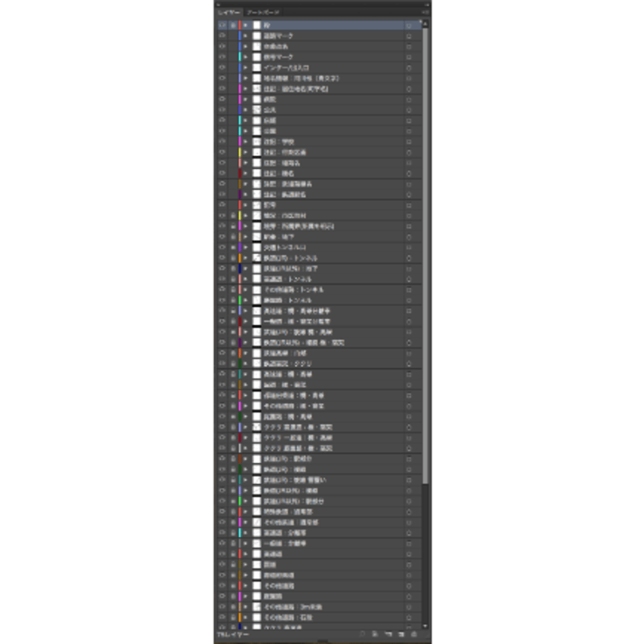Click the target circle of インター/出入口 layer
Viewport: 644px width, 644px height.
pyautogui.click(x=409, y=68)
